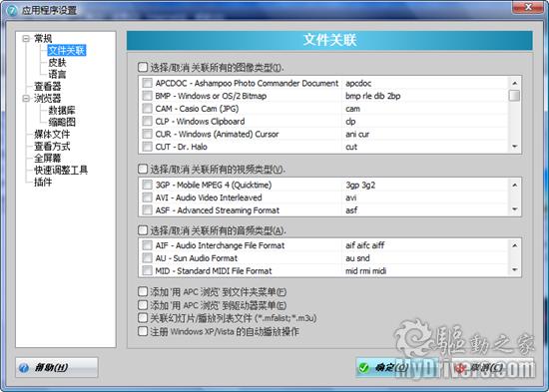Image resolution: width=549 pixels, height=392 pixels.
Task: Check the AIF Audio Interchange File Format box
Action: coord(147,245)
